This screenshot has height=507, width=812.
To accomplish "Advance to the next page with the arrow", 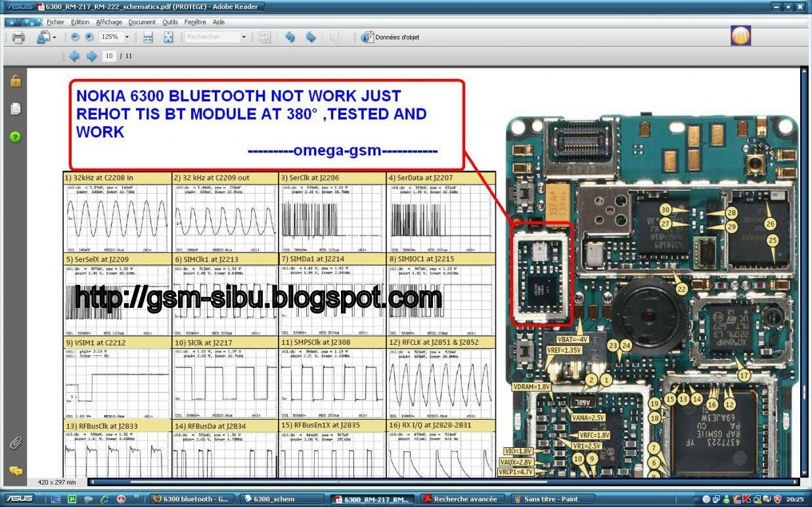I will [x=91, y=56].
